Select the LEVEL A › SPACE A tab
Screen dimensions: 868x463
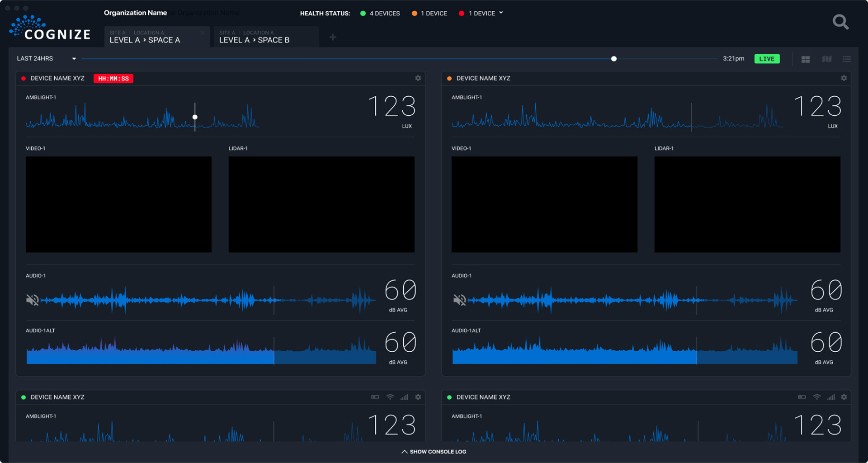point(156,37)
